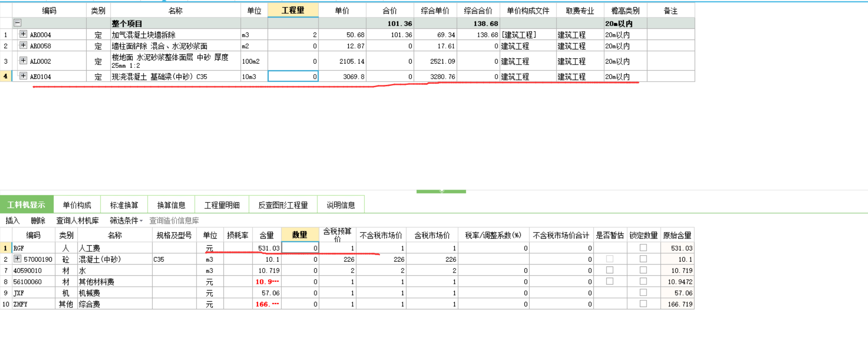The image size is (868, 348).
Task: Open the 说明信息 tab
Action: [x=341, y=205]
